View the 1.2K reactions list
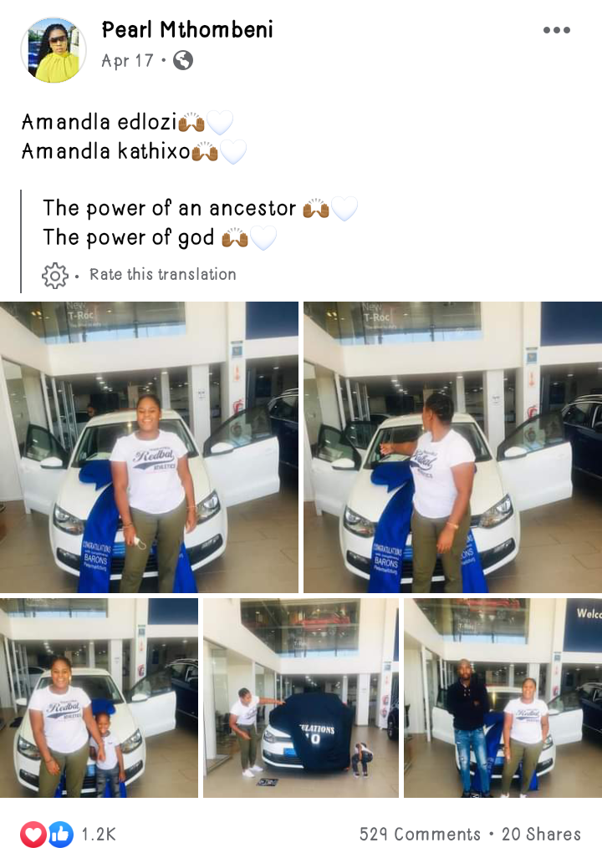The image size is (602, 868). point(99,835)
